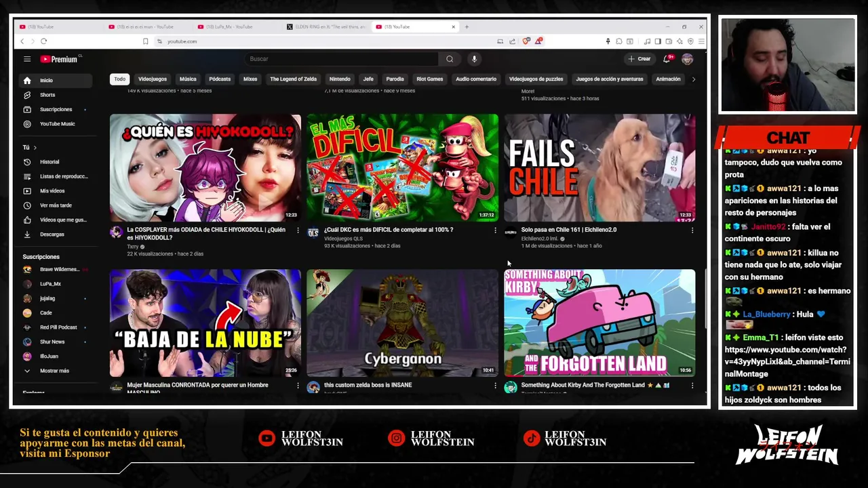Focus the Buscar search field

(341, 59)
